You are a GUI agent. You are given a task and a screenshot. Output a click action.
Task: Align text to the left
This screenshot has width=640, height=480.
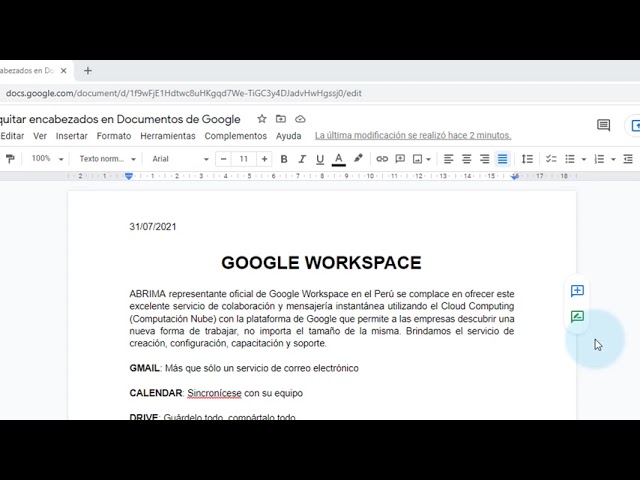pyautogui.click(x=448, y=159)
